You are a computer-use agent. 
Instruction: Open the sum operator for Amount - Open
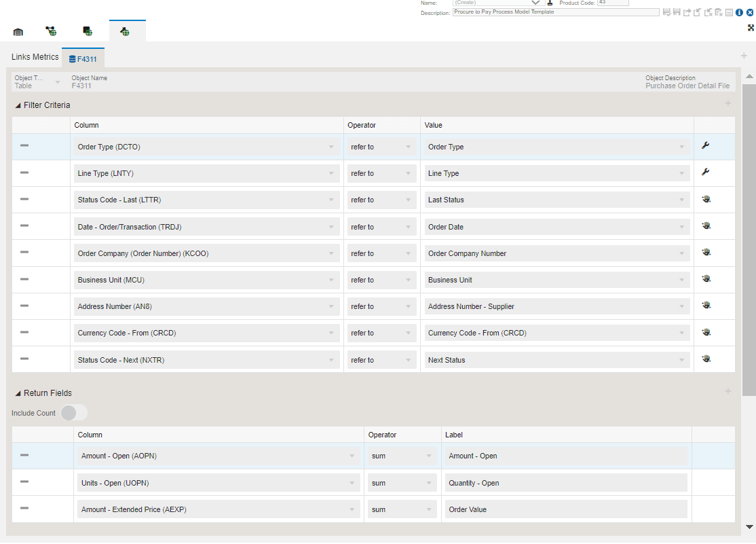click(402, 456)
